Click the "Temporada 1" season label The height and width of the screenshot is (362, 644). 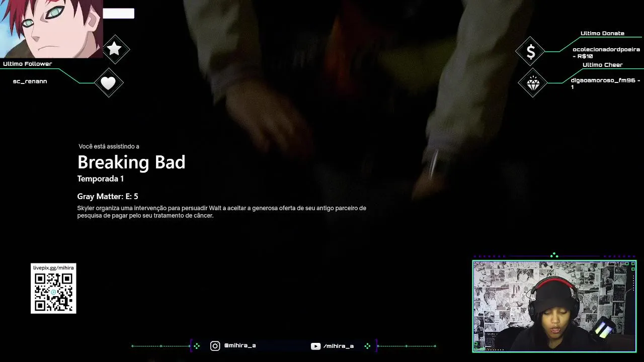[x=101, y=178]
